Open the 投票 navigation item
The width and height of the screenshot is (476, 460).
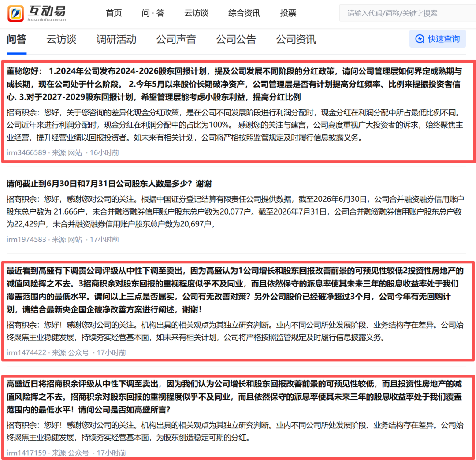coord(288,13)
